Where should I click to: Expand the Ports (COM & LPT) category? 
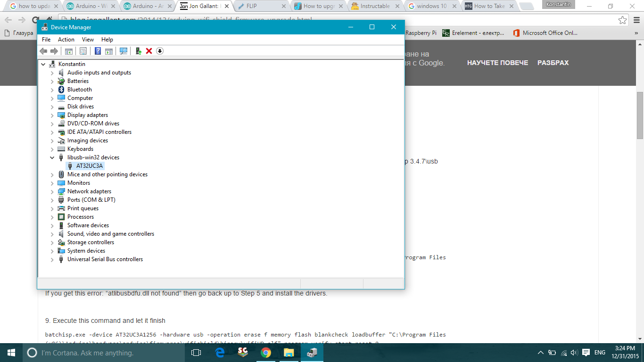click(52, 199)
